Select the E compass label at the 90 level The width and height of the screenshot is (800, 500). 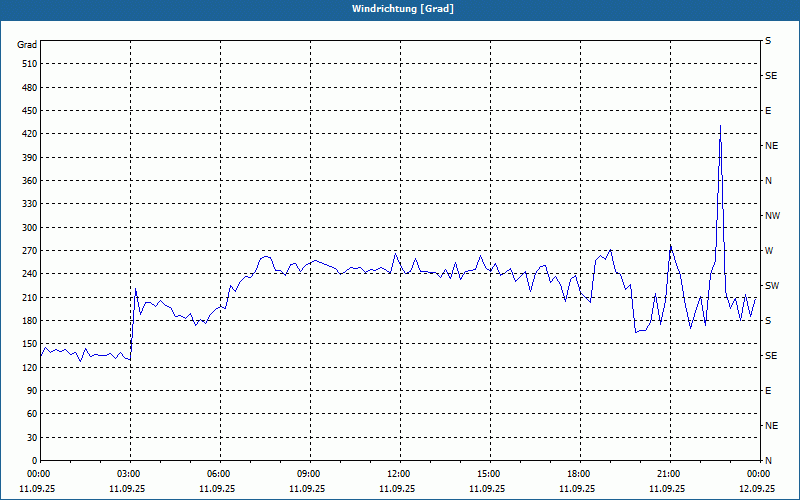click(x=768, y=391)
